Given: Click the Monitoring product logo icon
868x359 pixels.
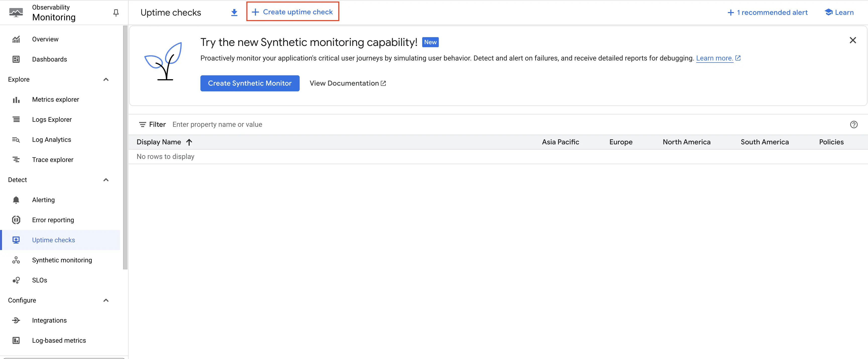Looking at the screenshot, I should (16, 13).
